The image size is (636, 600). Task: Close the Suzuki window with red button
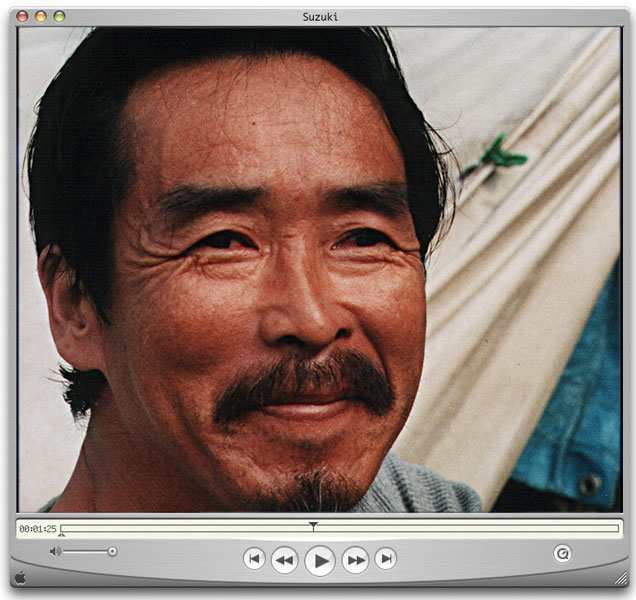[x=22, y=17]
